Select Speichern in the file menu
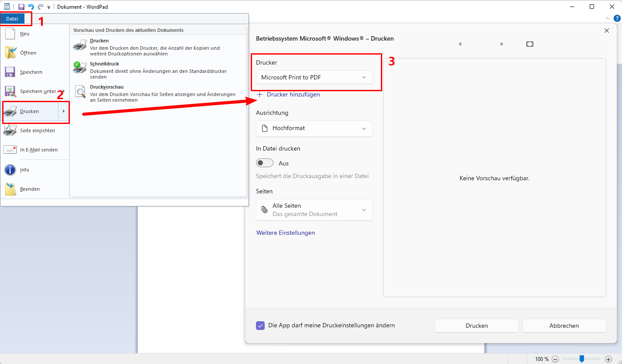The width and height of the screenshot is (622, 364). click(x=35, y=72)
